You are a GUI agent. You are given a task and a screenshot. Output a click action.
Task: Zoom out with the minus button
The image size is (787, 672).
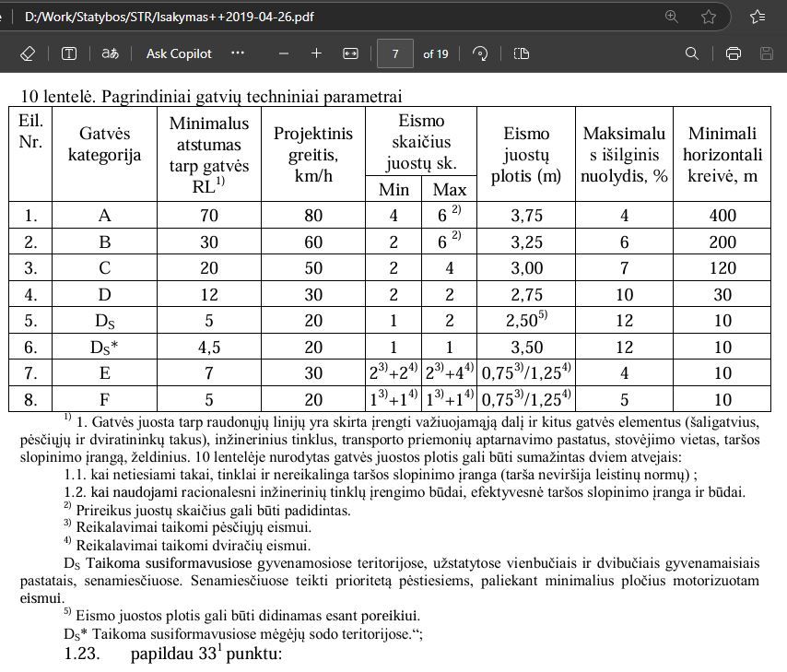(x=284, y=53)
